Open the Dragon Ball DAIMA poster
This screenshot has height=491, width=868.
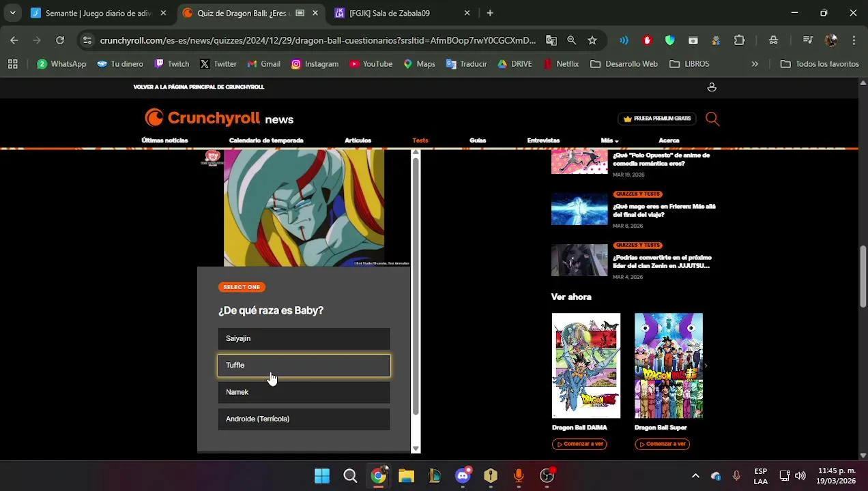[x=586, y=366]
